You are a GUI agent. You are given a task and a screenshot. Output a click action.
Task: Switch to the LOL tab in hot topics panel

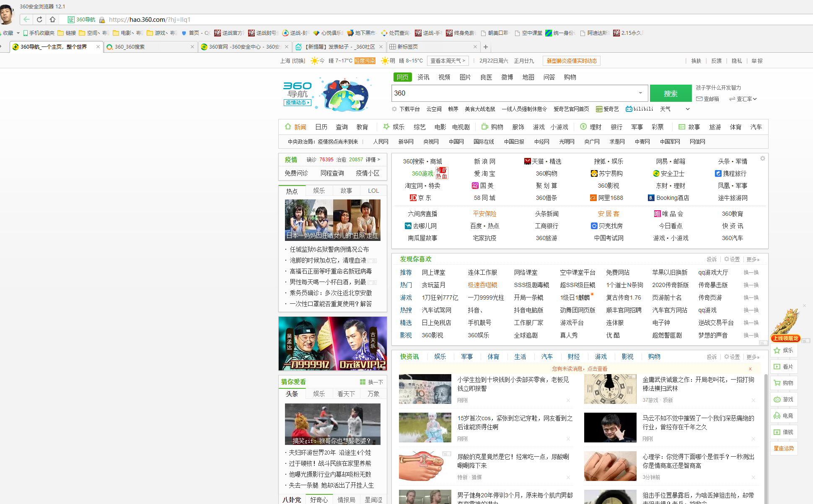(x=373, y=191)
